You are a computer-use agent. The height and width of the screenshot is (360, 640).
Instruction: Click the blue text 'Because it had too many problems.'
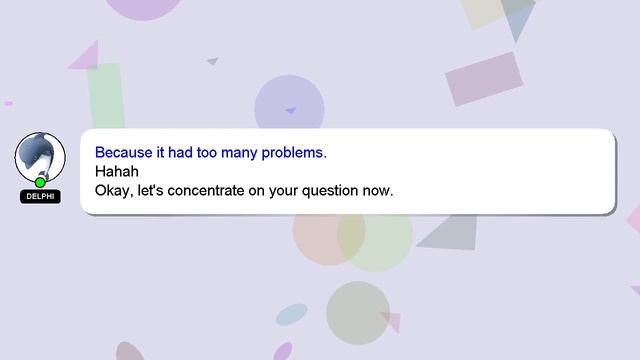pos(211,152)
